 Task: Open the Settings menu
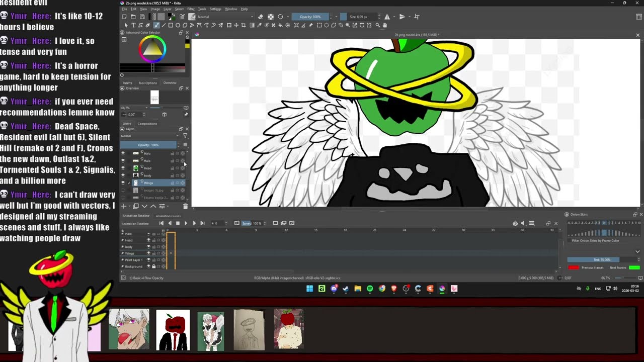point(215,9)
